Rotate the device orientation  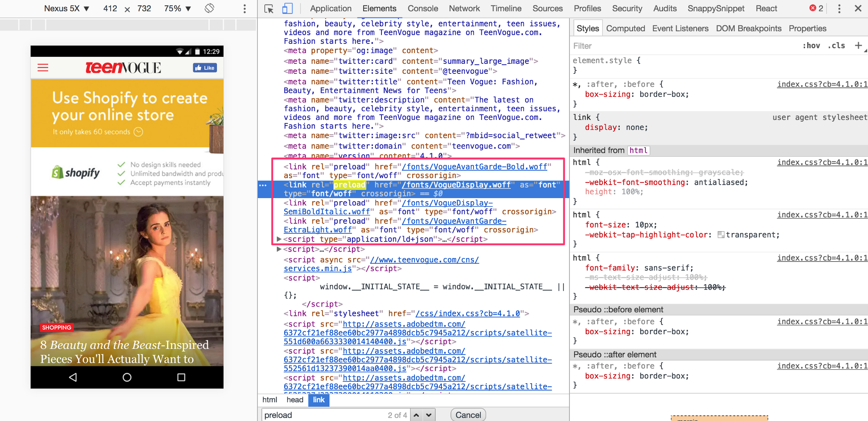[x=210, y=8]
